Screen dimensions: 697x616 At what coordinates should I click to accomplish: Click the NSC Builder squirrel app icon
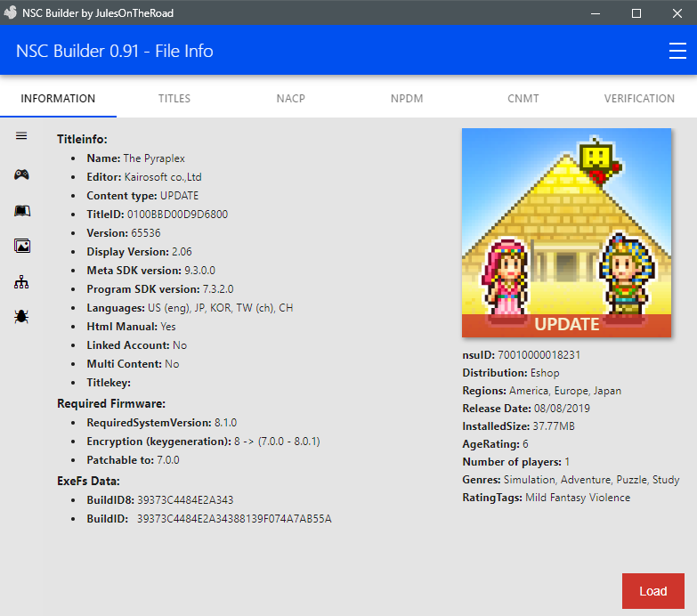(10, 12)
